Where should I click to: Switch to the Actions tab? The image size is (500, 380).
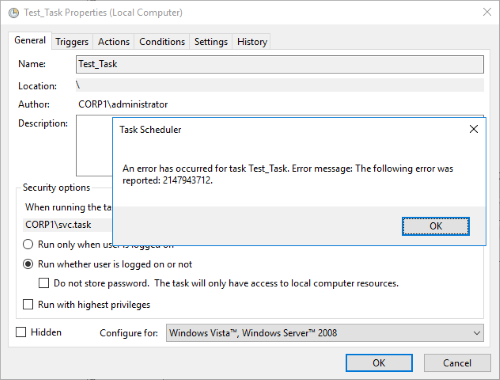point(114,42)
